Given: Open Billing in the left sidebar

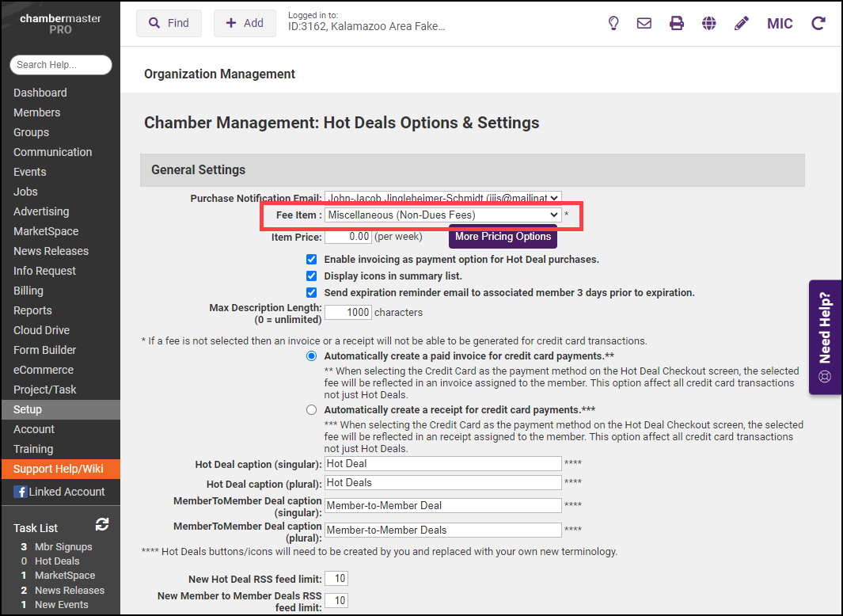Looking at the screenshot, I should pos(28,291).
